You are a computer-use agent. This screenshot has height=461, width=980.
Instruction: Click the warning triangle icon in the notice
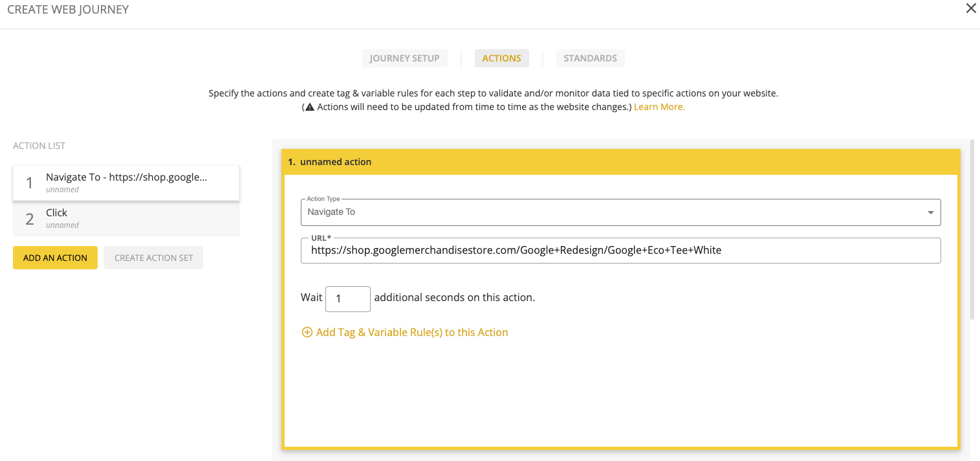pos(310,107)
